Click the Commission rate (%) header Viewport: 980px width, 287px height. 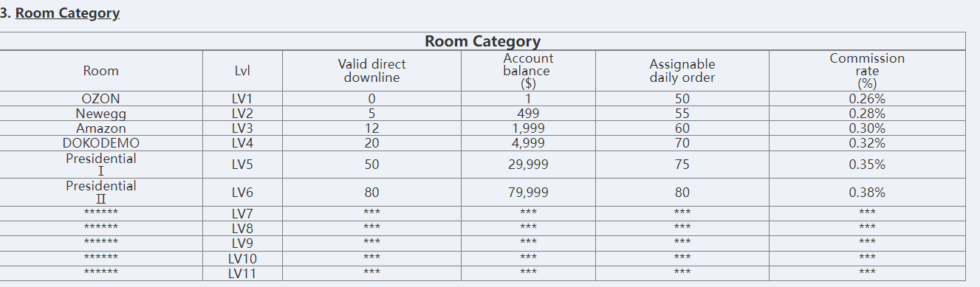(867, 71)
